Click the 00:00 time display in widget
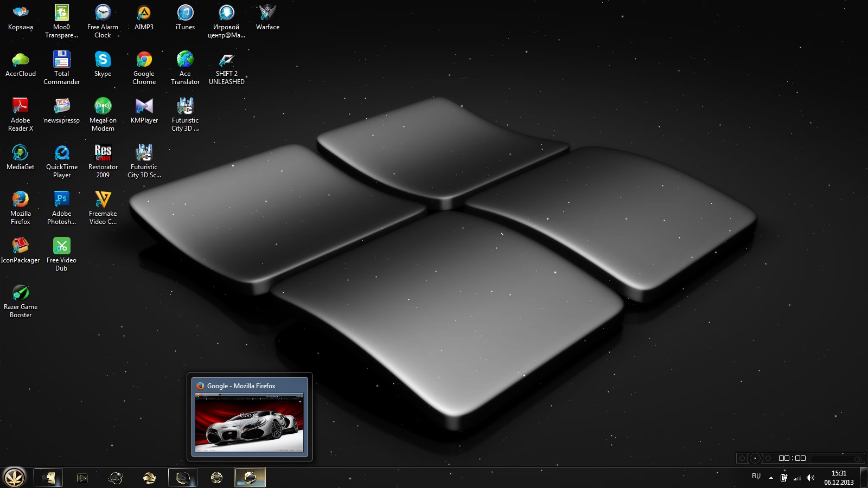This screenshot has height=488, width=868. click(x=792, y=458)
